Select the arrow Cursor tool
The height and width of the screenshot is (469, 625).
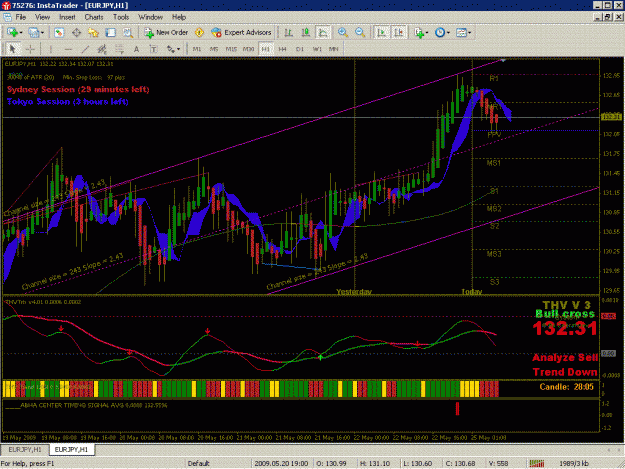tap(12, 49)
